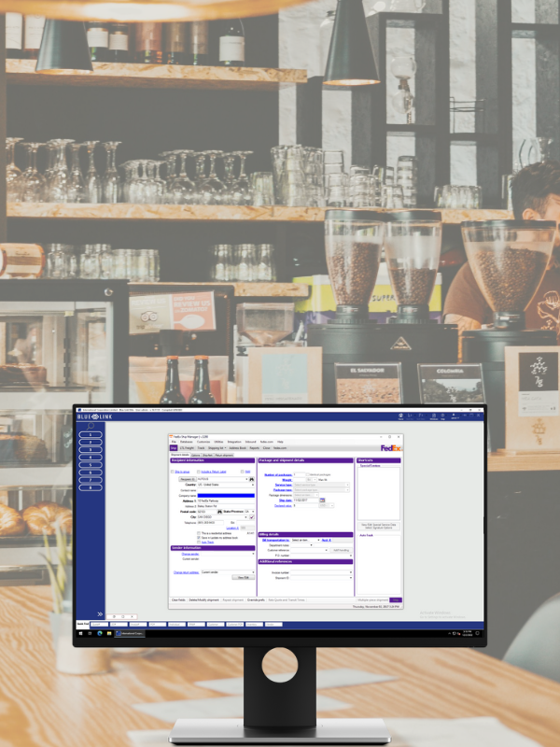
Task: Click the Company name input field
Action: [x=225, y=495]
